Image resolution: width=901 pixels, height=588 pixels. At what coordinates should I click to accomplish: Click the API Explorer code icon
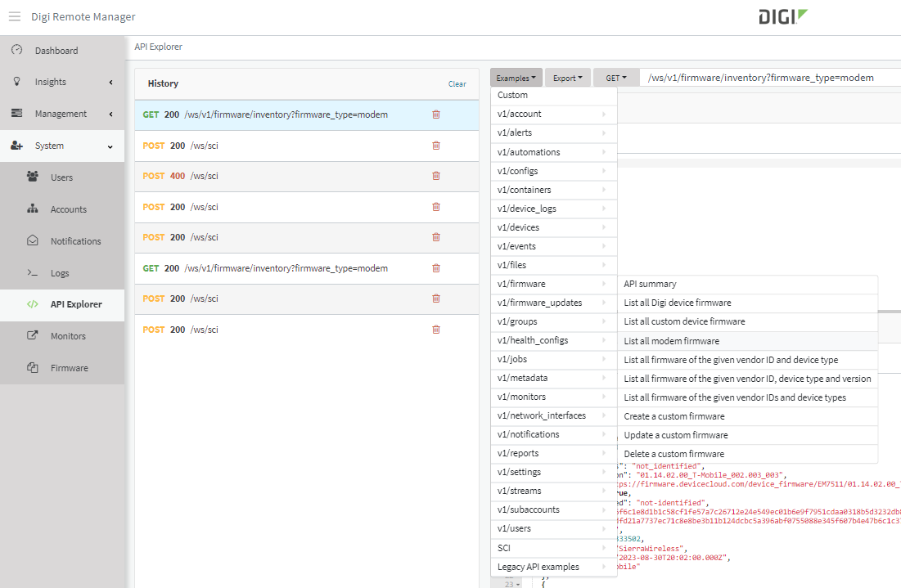pos(33,304)
